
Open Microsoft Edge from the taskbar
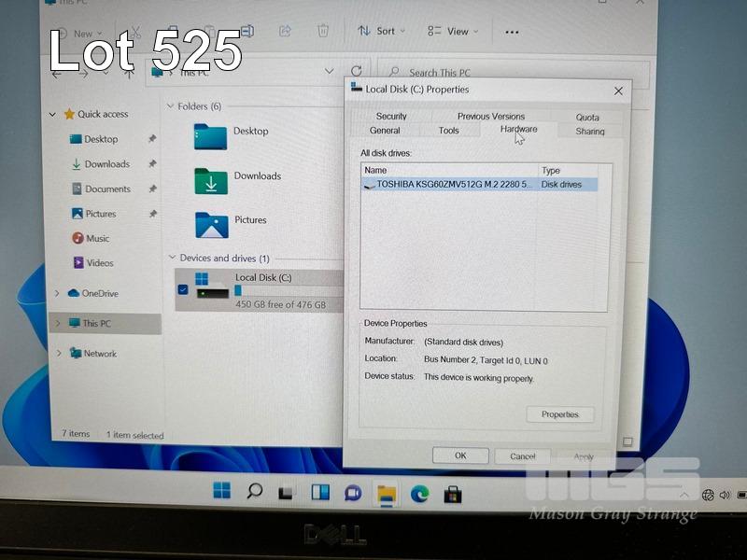[x=419, y=492]
